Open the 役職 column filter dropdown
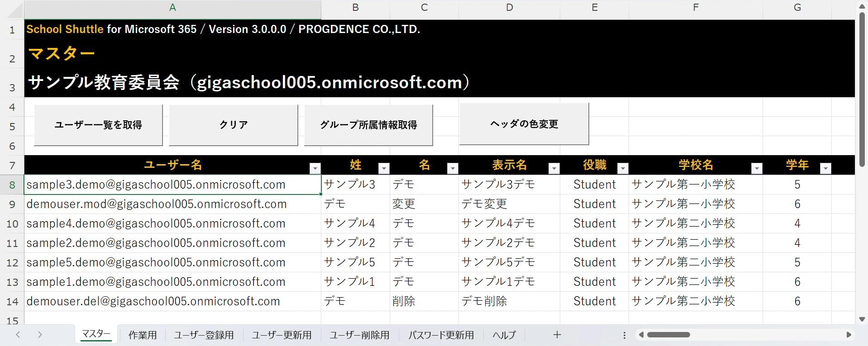This screenshot has width=868, height=346. point(623,168)
